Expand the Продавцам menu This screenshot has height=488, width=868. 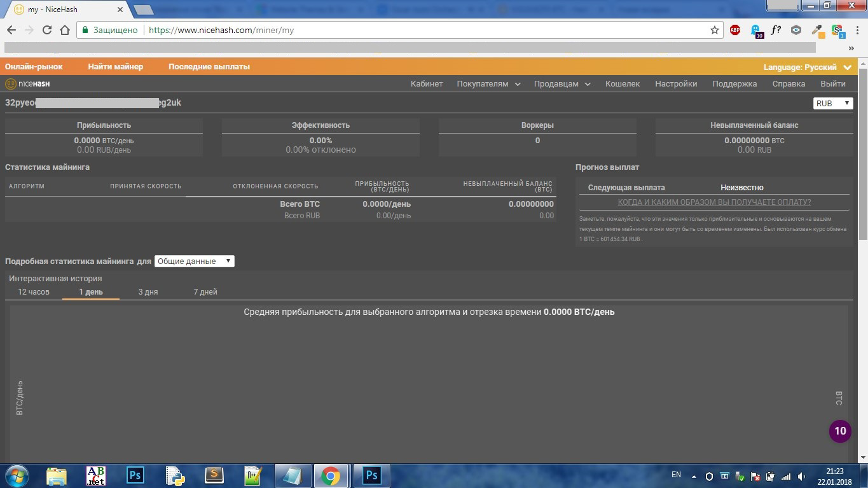pos(562,83)
